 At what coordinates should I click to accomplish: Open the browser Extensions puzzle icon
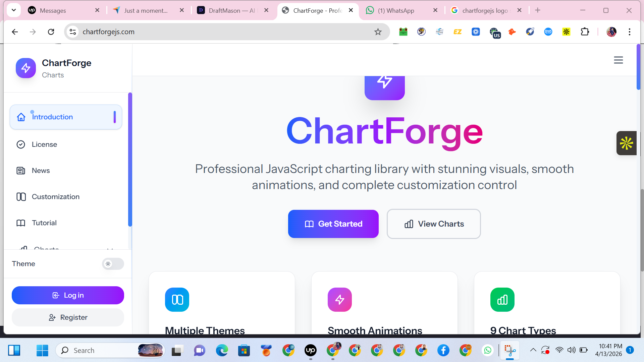tap(585, 32)
